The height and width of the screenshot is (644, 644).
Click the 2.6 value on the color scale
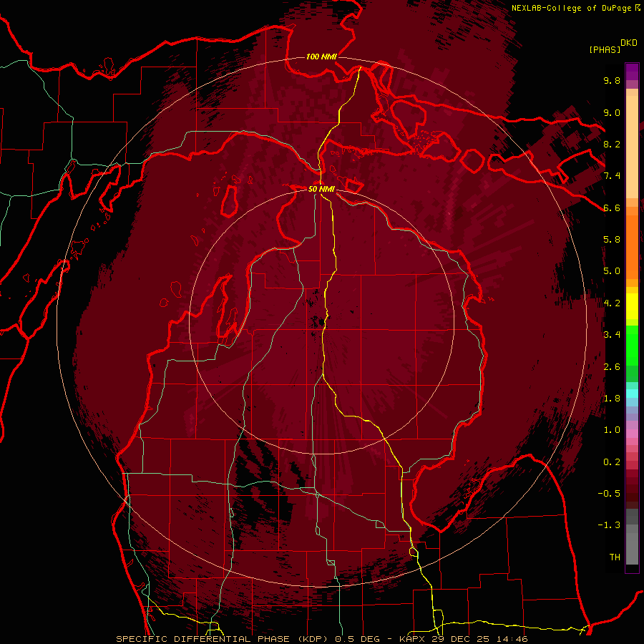click(x=612, y=367)
